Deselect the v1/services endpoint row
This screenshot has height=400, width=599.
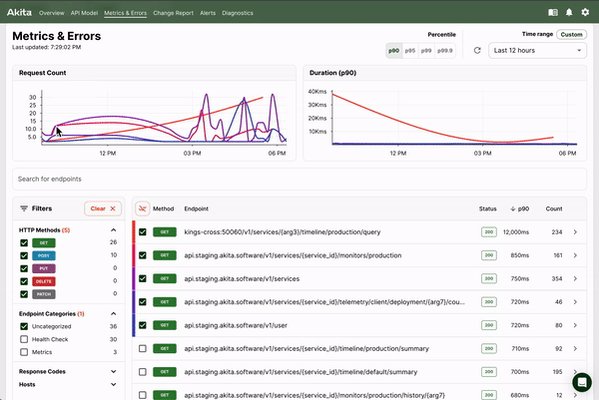[142, 279]
